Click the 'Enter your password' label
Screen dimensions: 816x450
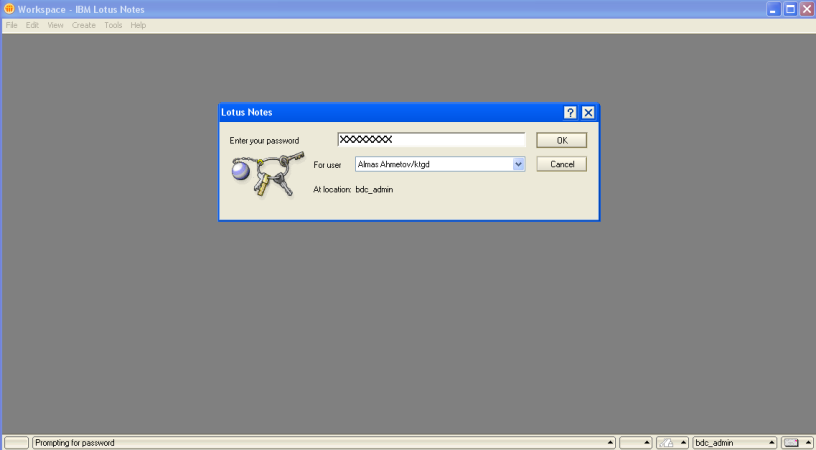(x=264, y=140)
